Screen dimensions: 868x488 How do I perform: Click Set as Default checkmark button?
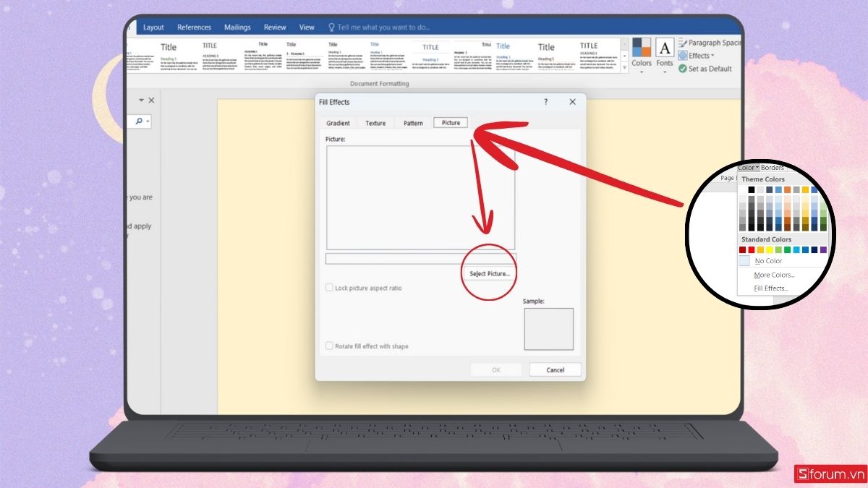(705, 69)
